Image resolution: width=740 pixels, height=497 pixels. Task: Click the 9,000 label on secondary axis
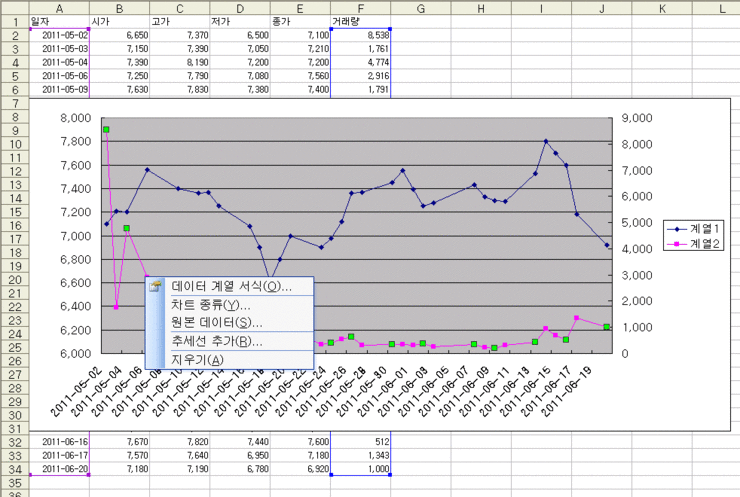tap(636, 118)
